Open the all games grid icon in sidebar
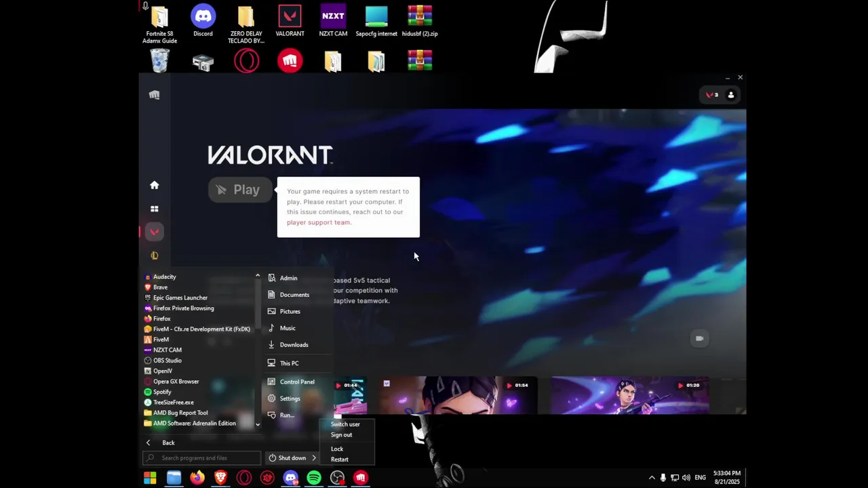868x488 pixels. coord(154,209)
